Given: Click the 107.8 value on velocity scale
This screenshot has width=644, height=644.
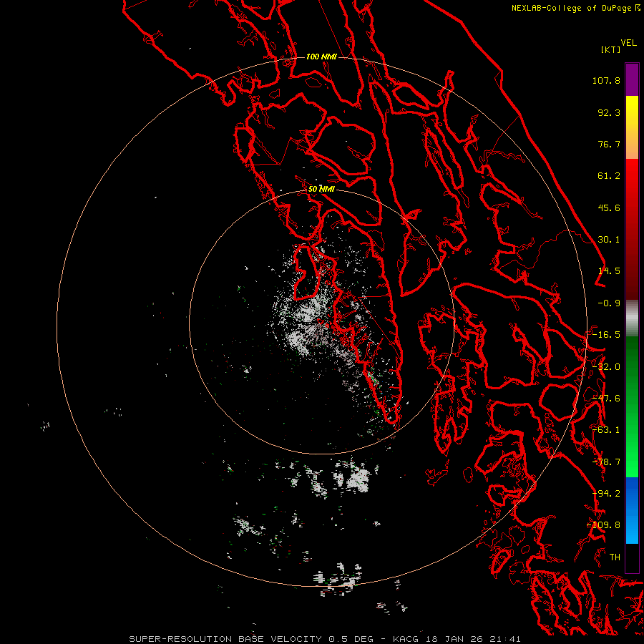Looking at the screenshot, I should pos(606,80).
